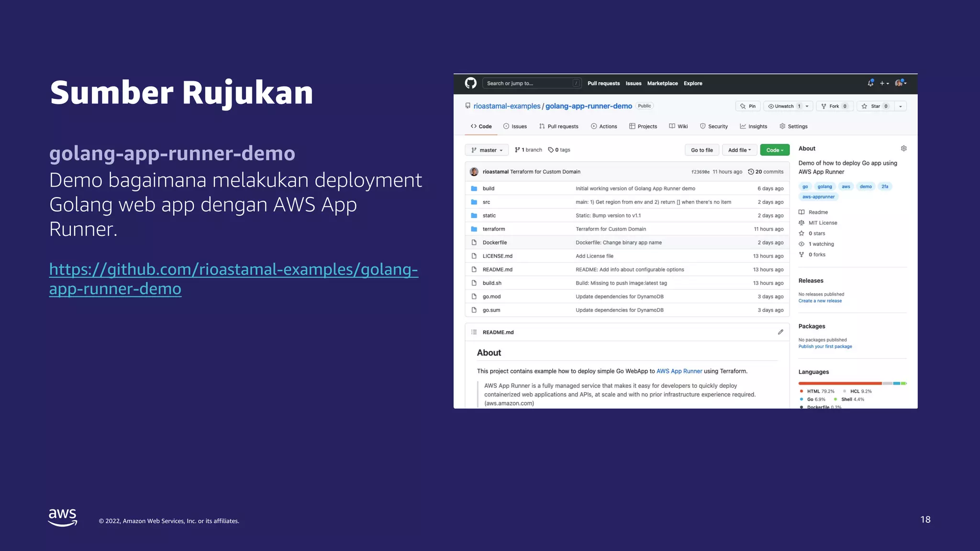Expand the Unwatch dropdown arrow

point(807,106)
